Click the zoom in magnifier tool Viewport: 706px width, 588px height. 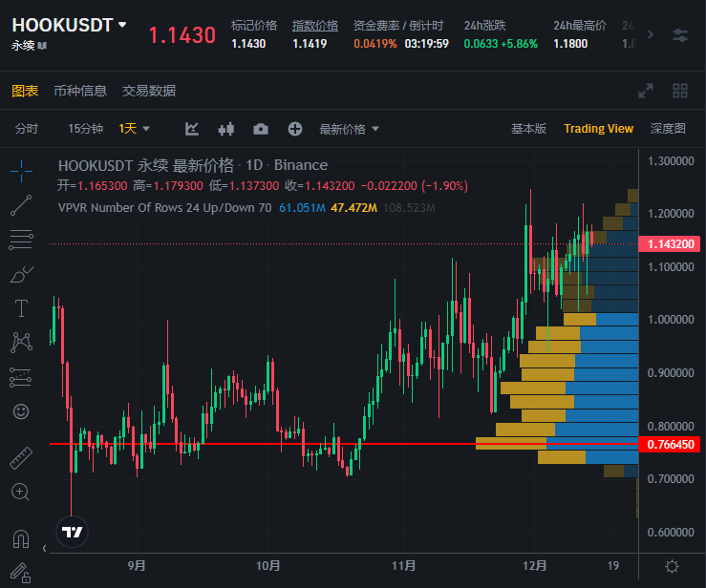[x=20, y=493]
